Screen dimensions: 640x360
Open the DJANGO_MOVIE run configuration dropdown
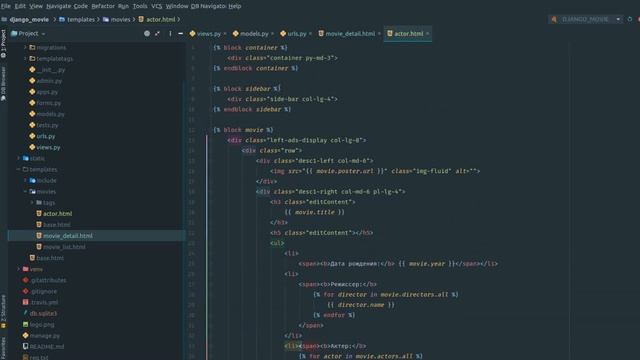tap(586, 19)
